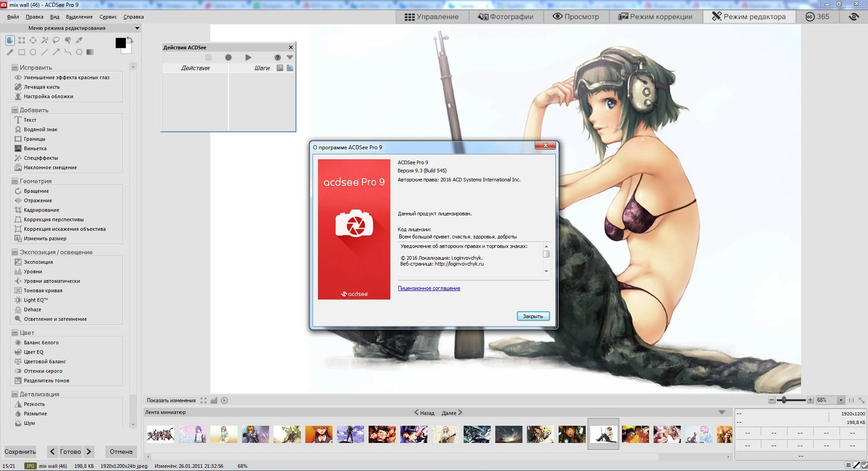Click Назад previous image button
Screen dimensions: 868x471
(x=424, y=413)
